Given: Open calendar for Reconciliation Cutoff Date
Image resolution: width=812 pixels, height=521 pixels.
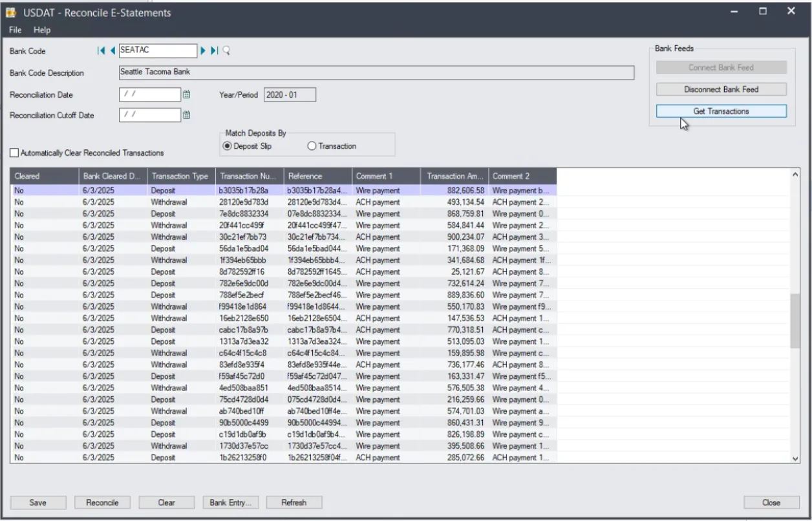Looking at the screenshot, I should coord(186,115).
